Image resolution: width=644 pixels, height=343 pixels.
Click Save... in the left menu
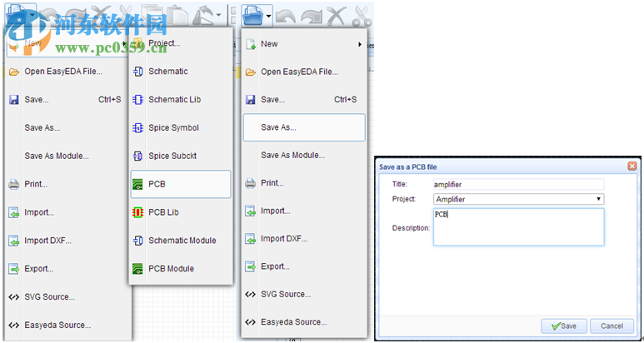coord(67,100)
